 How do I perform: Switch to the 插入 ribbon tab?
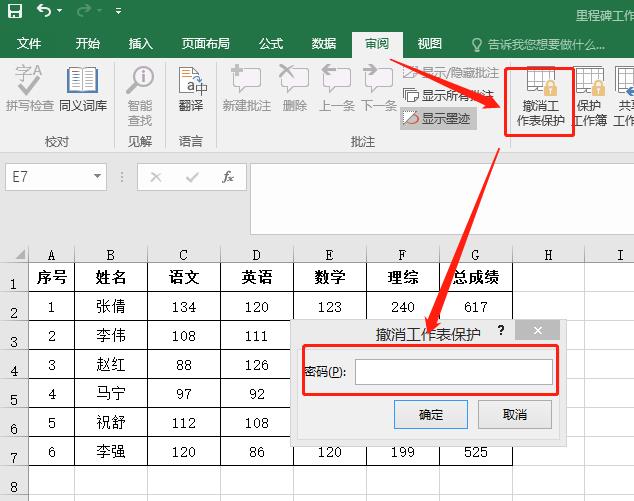click(x=140, y=43)
